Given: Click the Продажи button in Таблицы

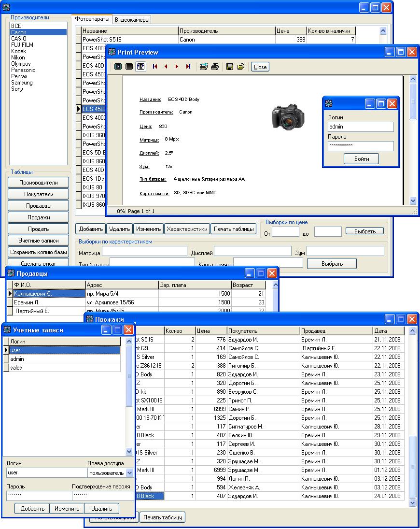Looking at the screenshot, I should (x=39, y=217).
